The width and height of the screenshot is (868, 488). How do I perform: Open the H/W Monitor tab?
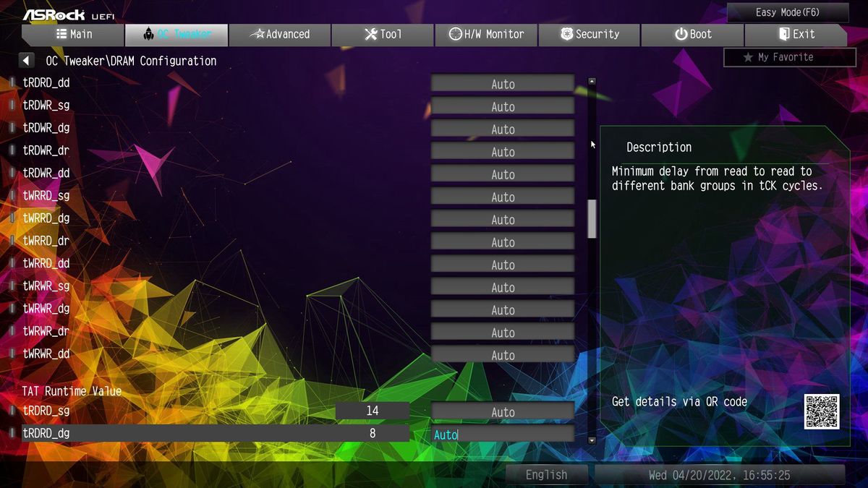(x=485, y=34)
